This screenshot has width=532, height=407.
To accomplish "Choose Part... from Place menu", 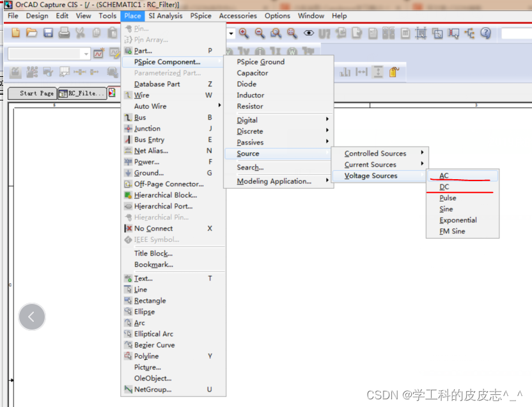I will (x=173, y=51).
